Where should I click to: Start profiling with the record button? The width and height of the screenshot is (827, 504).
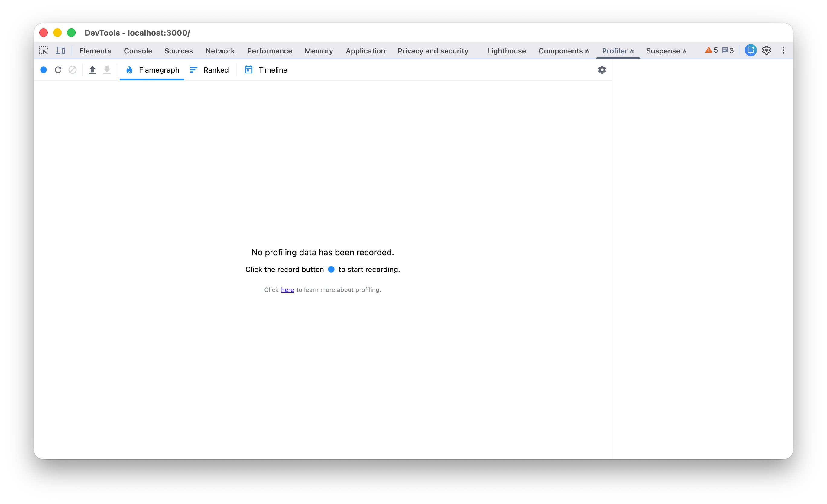point(44,70)
